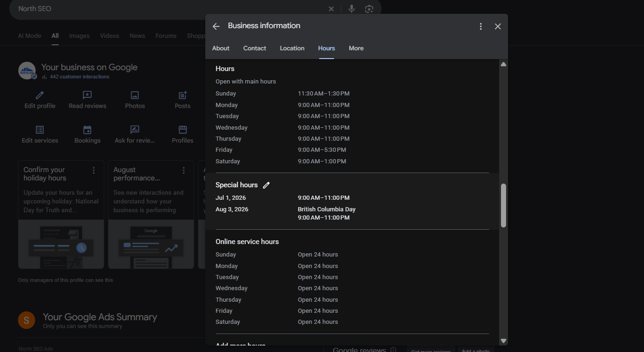Image resolution: width=644 pixels, height=352 pixels.
Task: Open the three-dot menu in Business information
Action: point(481,26)
